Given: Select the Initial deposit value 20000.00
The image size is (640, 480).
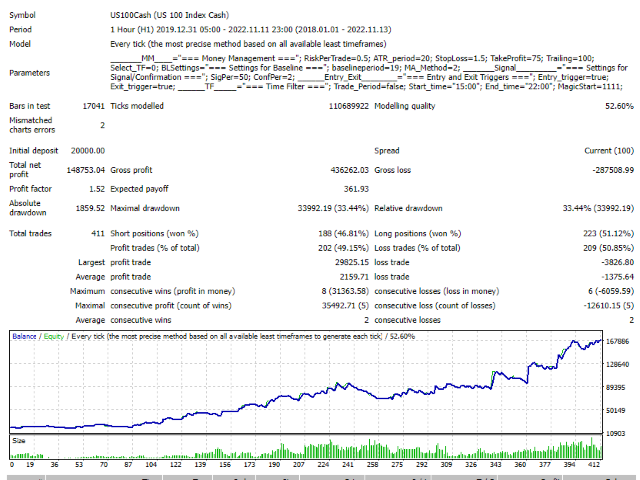Looking at the screenshot, I should (x=82, y=150).
